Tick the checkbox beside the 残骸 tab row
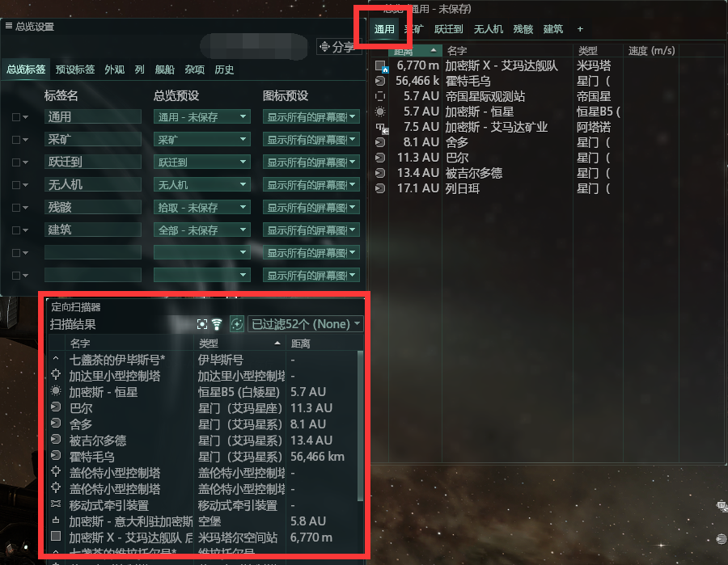Viewport: 728px width, 565px height. pyautogui.click(x=16, y=208)
